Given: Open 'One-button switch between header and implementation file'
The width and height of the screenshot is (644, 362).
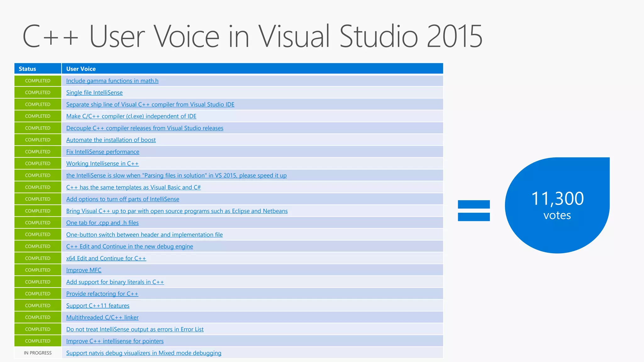Looking at the screenshot, I should coord(144,235).
